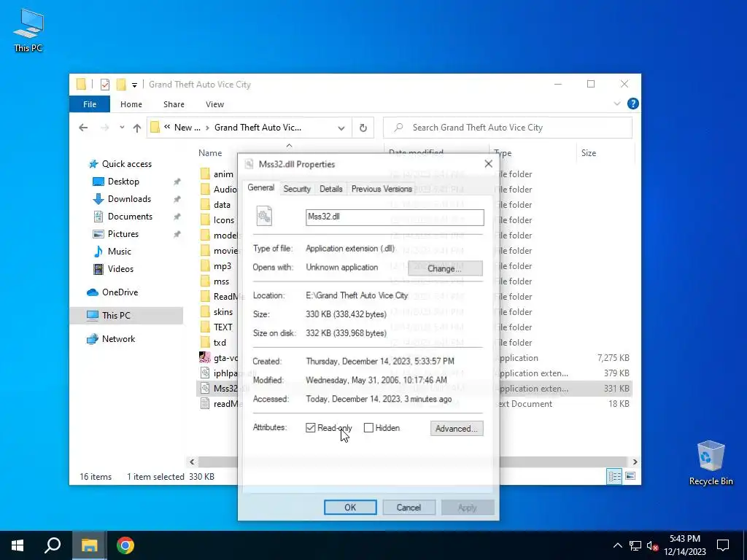This screenshot has height=560, width=747.
Task: Open Videos in navigation pane
Action: [120, 269]
